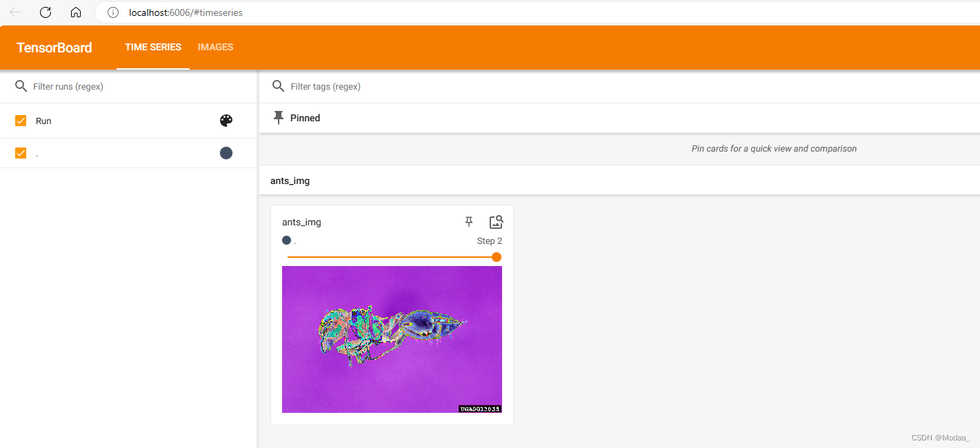Click the search icon in Filter tags
The width and height of the screenshot is (980, 448).
point(278,85)
